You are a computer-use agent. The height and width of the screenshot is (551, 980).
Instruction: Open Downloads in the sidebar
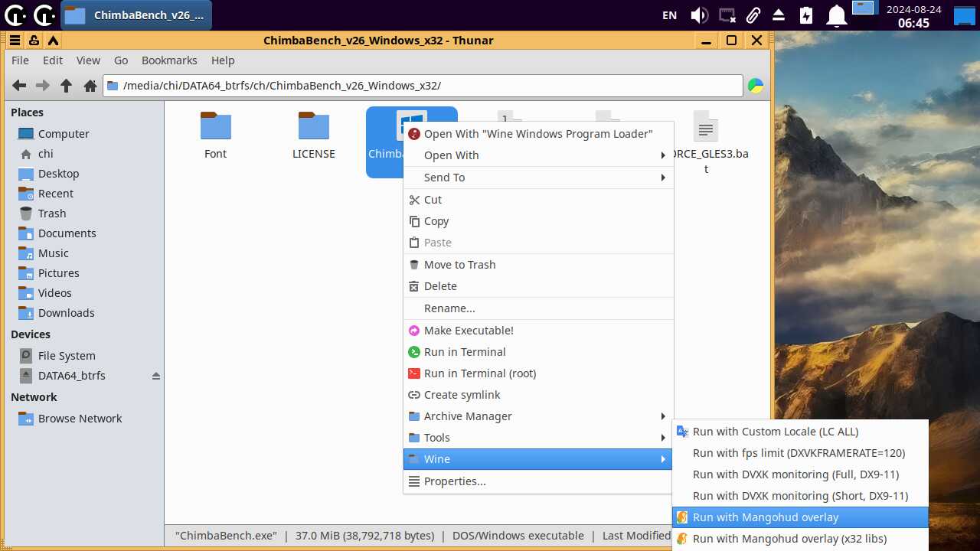tap(66, 313)
